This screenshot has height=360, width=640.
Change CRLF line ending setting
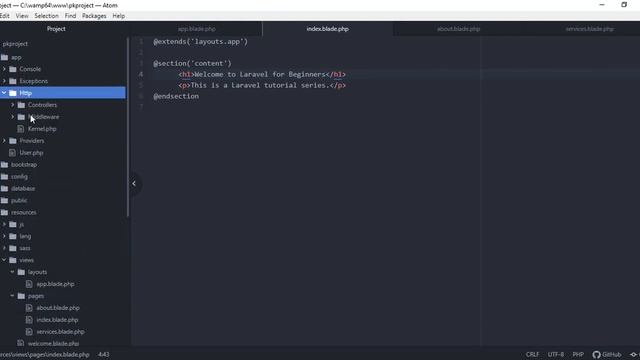(532, 354)
